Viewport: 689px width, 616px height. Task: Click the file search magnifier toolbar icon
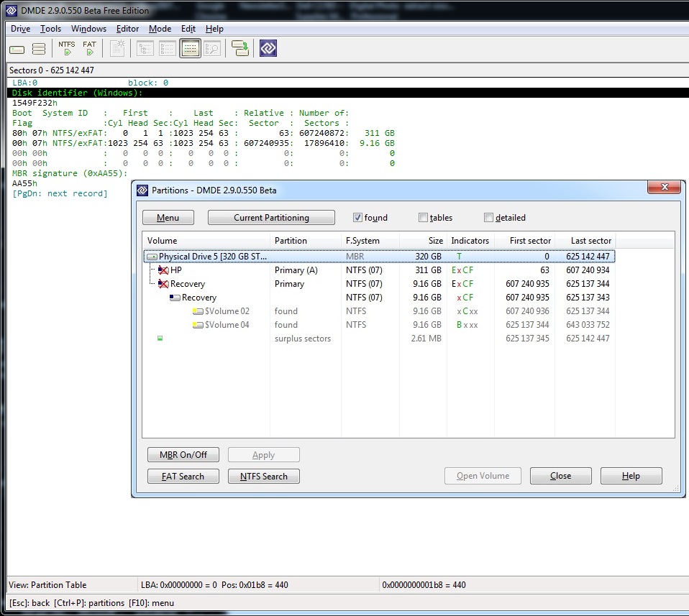(212, 48)
